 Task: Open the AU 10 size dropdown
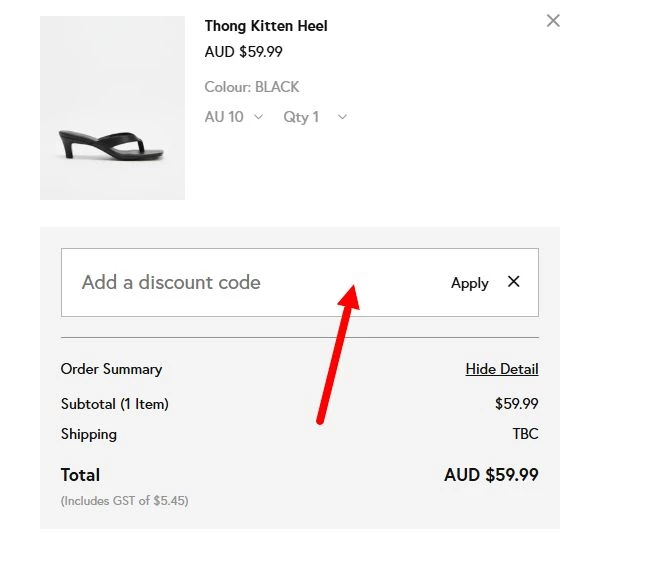click(233, 117)
